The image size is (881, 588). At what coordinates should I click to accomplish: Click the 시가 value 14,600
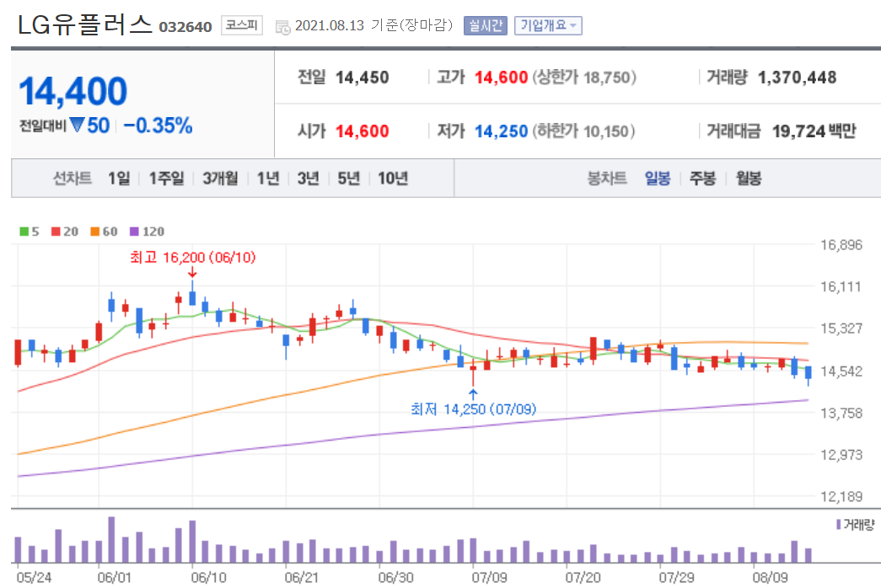tap(362, 131)
